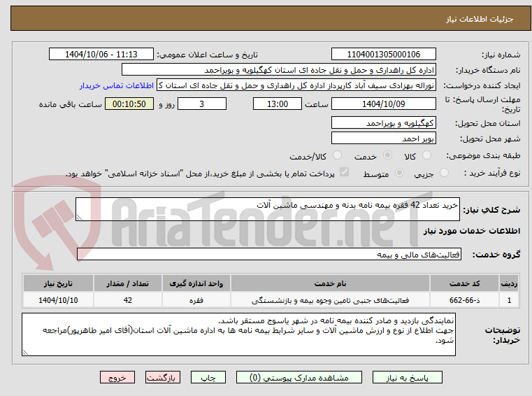Viewport: 532px width, 396px height.
Task: Click unit cell فقره
Action: coord(196,300)
